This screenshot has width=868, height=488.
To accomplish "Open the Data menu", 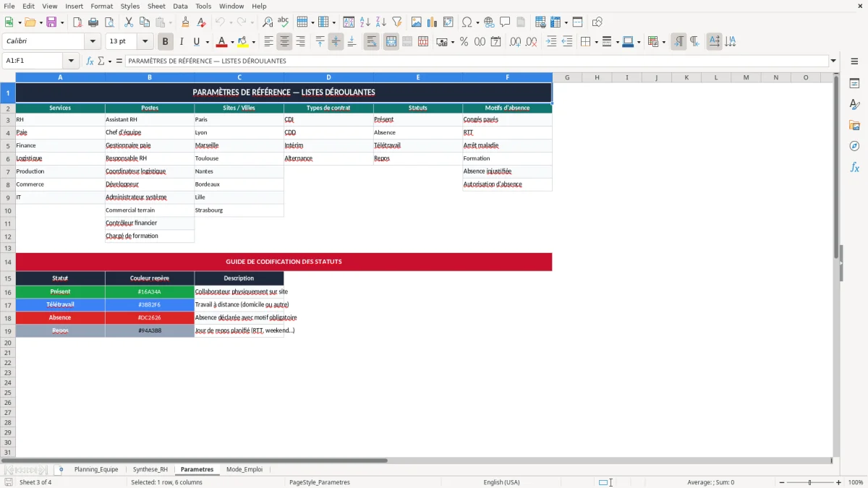I will point(180,6).
